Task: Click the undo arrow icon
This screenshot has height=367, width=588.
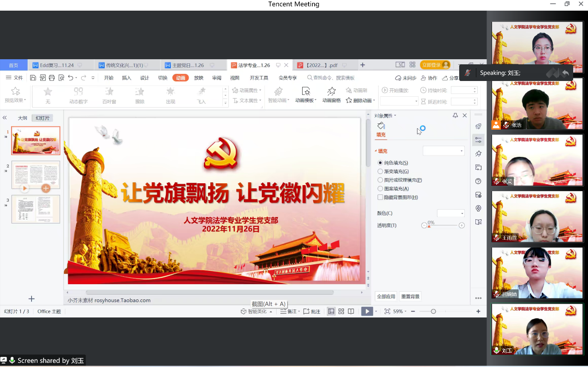Action: [70, 78]
